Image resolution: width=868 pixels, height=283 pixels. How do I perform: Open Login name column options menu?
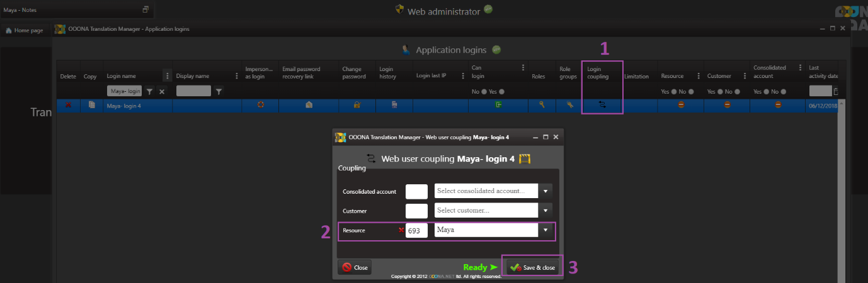tap(167, 76)
